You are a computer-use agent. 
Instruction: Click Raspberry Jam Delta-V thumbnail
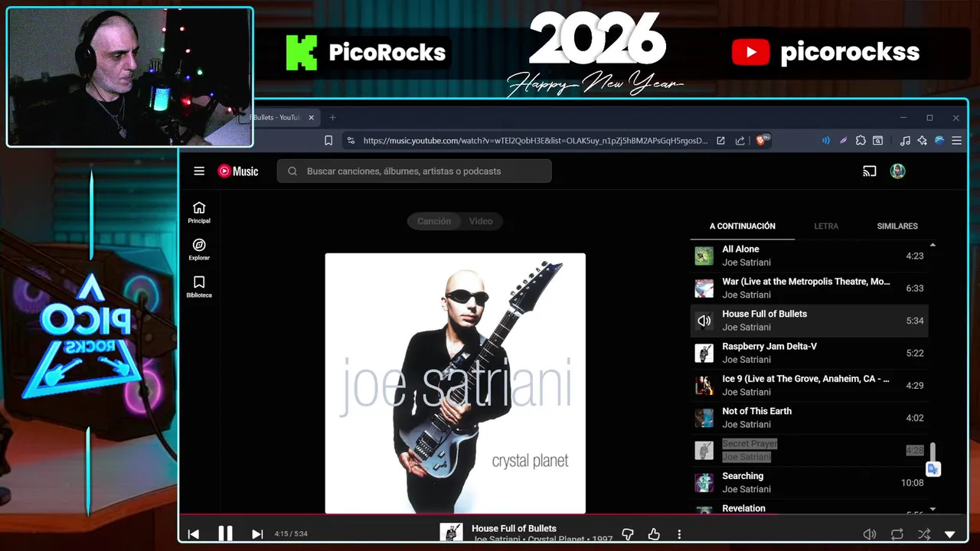704,353
